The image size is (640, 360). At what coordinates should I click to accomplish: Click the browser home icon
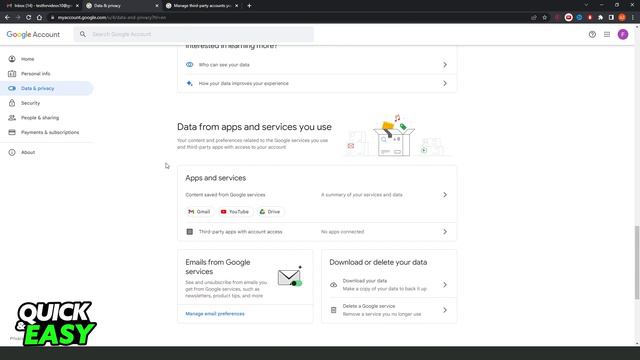pyautogui.click(x=39, y=18)
